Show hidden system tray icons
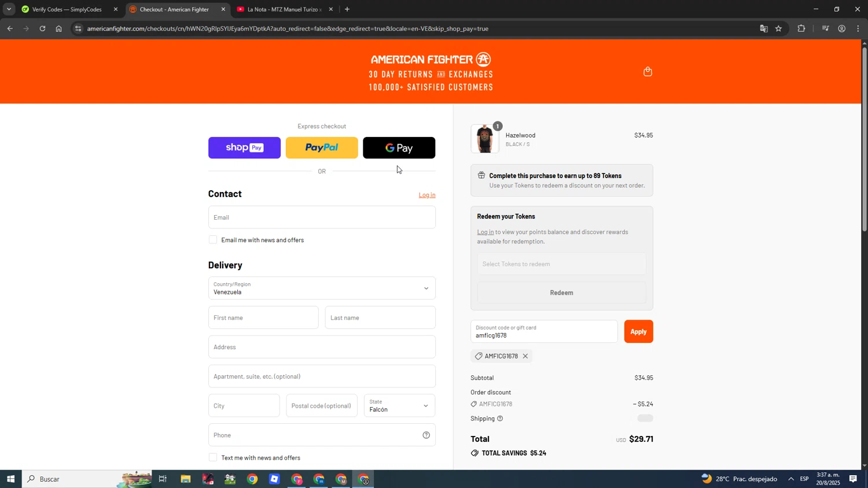This screenshot has height=488, width=868. (x=791, y=479)
